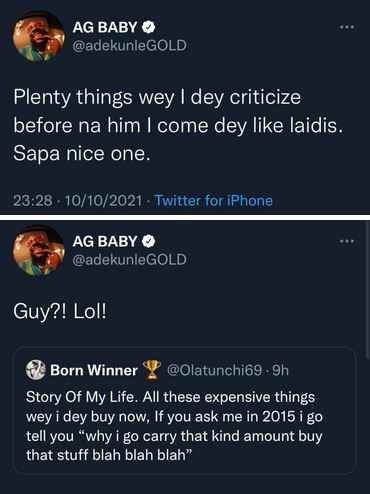Tap the verified badge on the top tweet

[149, 27]
